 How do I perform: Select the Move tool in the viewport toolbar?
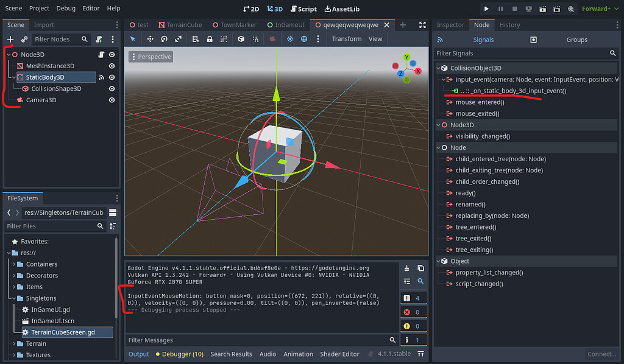pyautogui.click(x=150, y=39)
